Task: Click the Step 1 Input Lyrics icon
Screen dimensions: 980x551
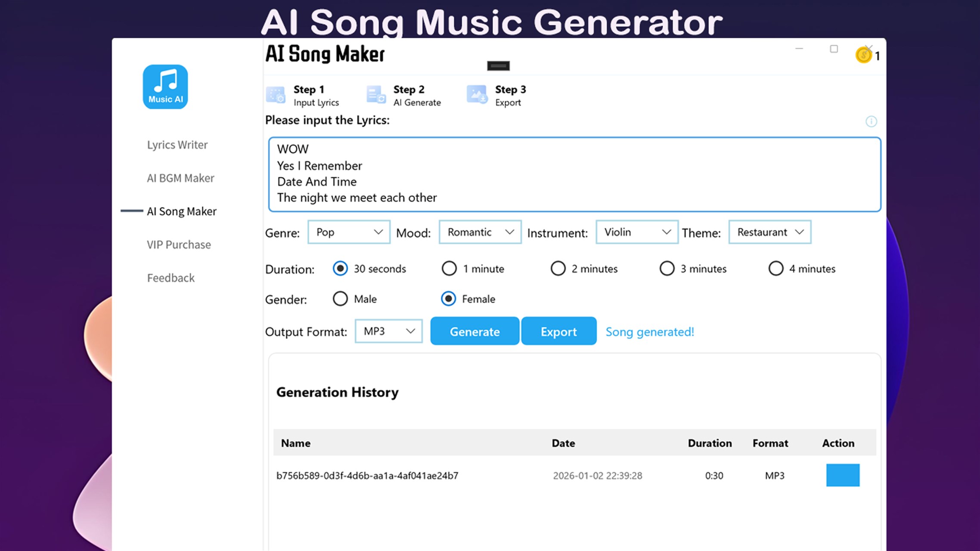Action: pos(276,95)
